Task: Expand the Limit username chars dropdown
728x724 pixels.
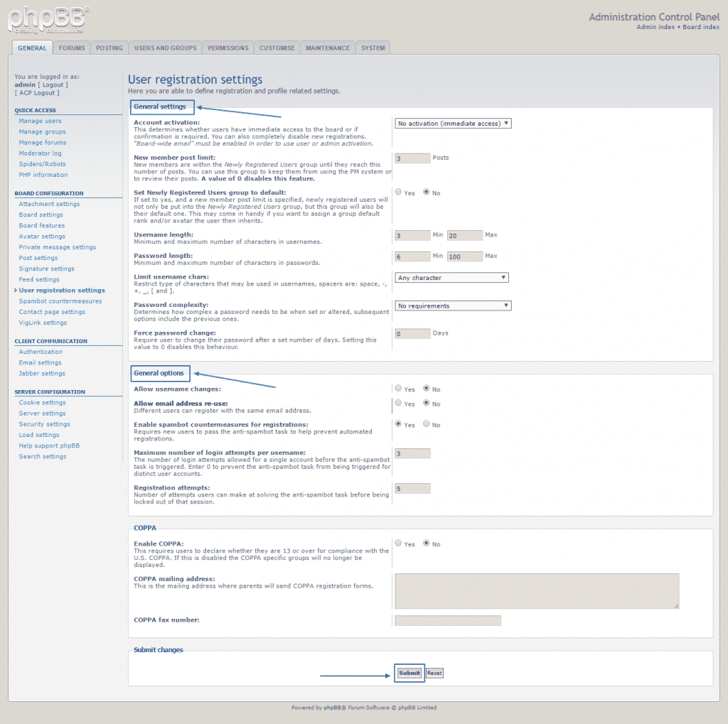Action: click(451, 278)
